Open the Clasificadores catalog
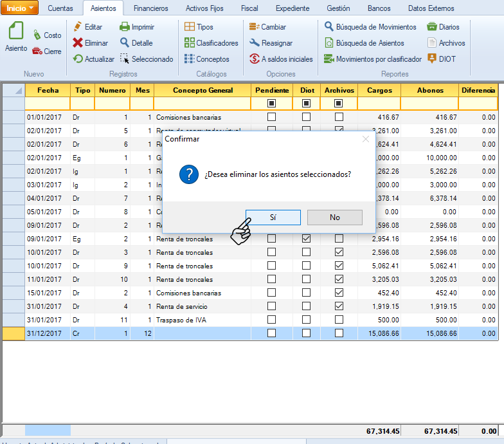Viewport: 504px width, 444px height. click(x=190, y=43)
